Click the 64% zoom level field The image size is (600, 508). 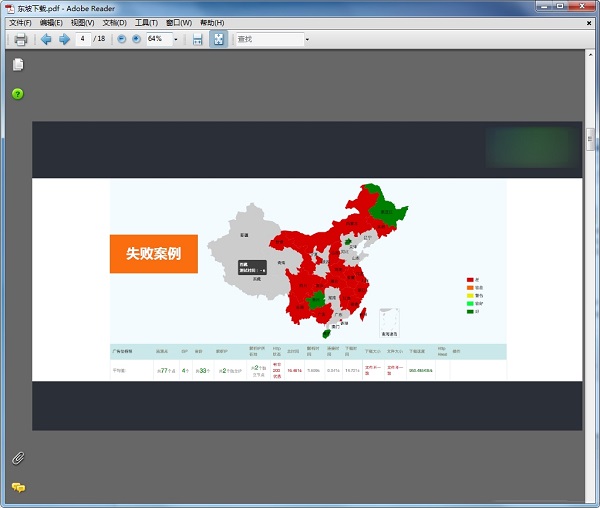(x=160, y=39)
